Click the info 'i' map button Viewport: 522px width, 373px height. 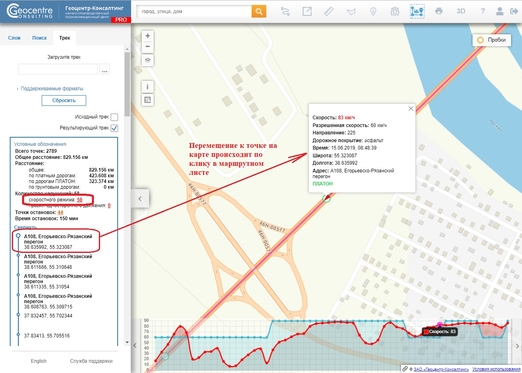pos(148,87)
